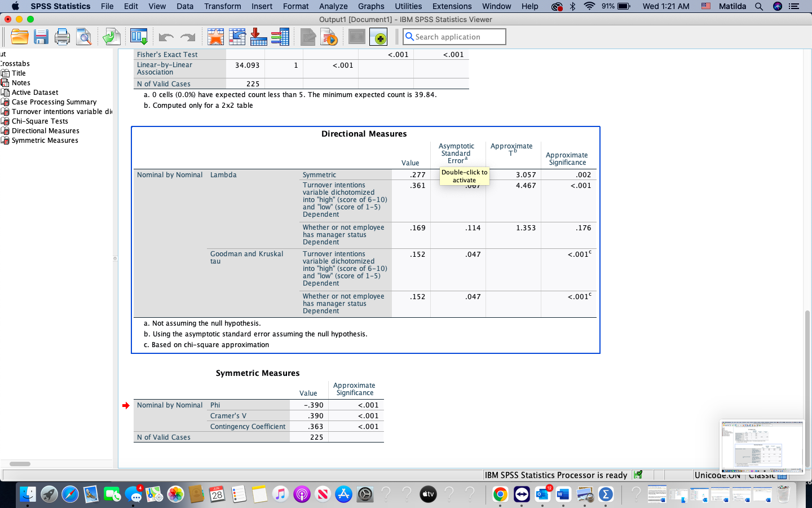Open the Graphs menu

[x=370, y=6]
